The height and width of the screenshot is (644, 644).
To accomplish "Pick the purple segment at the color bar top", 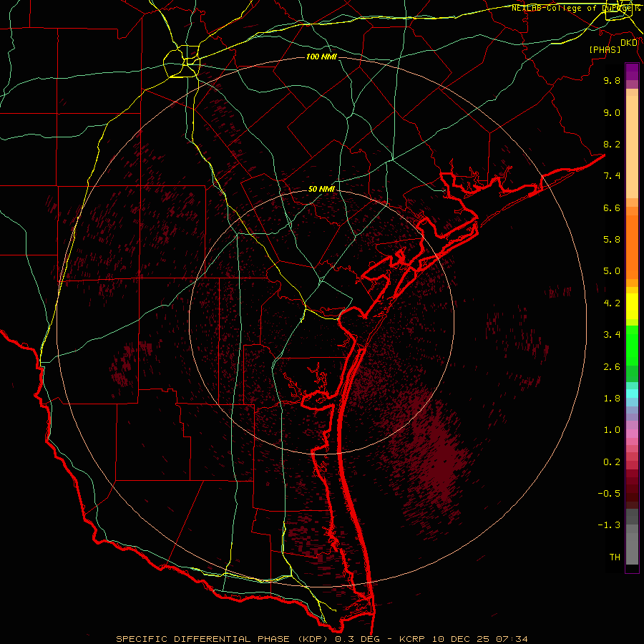I will [x=632, y=72].
